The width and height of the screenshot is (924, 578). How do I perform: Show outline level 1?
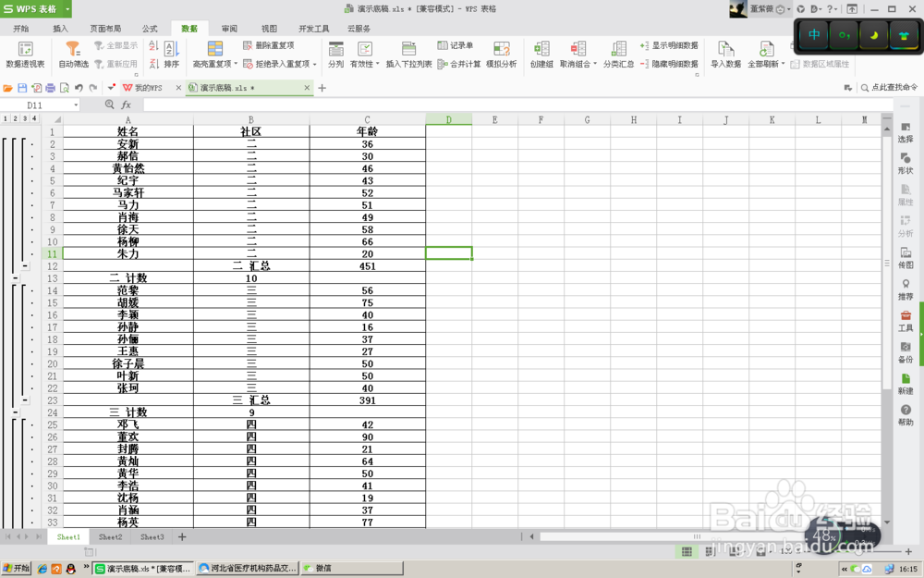(x=6, y=118)
